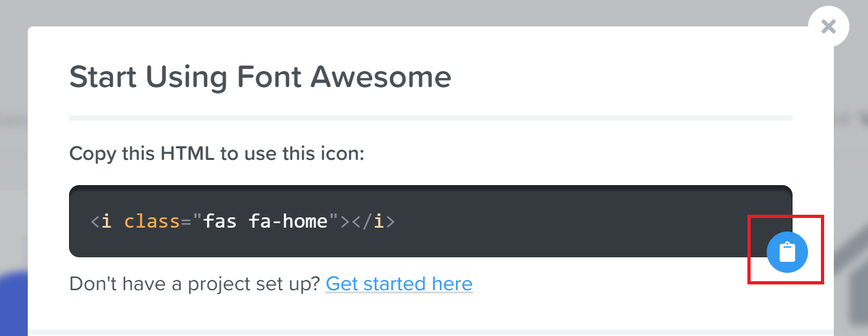
Task: Click the word class in the code
Action: tap(152, 221)
